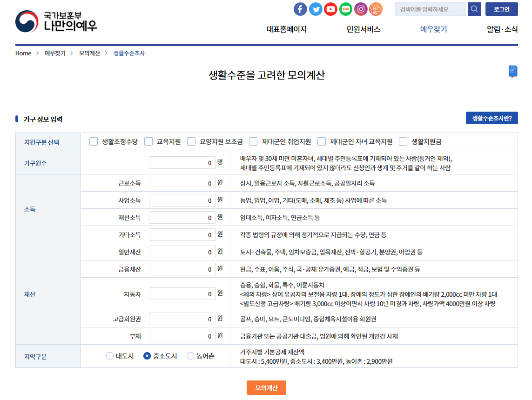Enable the 교육지원 checkbox
This screenshot has height=400, width=532.
point(148,141)
